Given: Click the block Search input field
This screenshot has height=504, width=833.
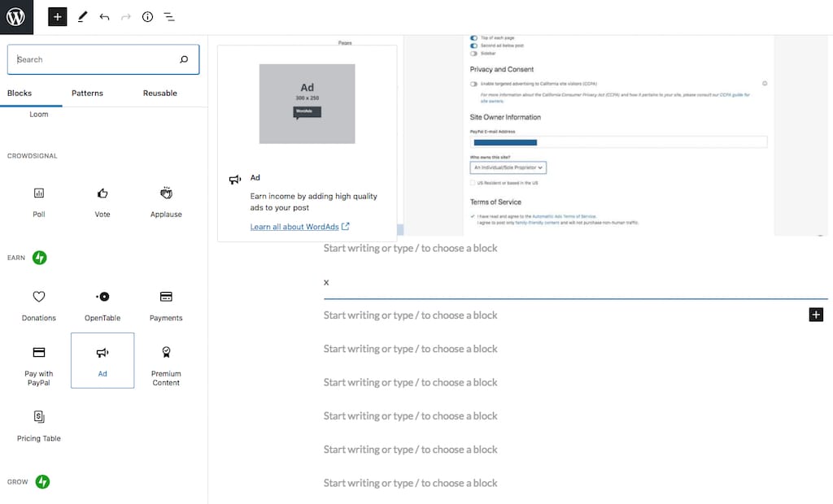Looking at the screenshot, I should (x=96, y=59).
